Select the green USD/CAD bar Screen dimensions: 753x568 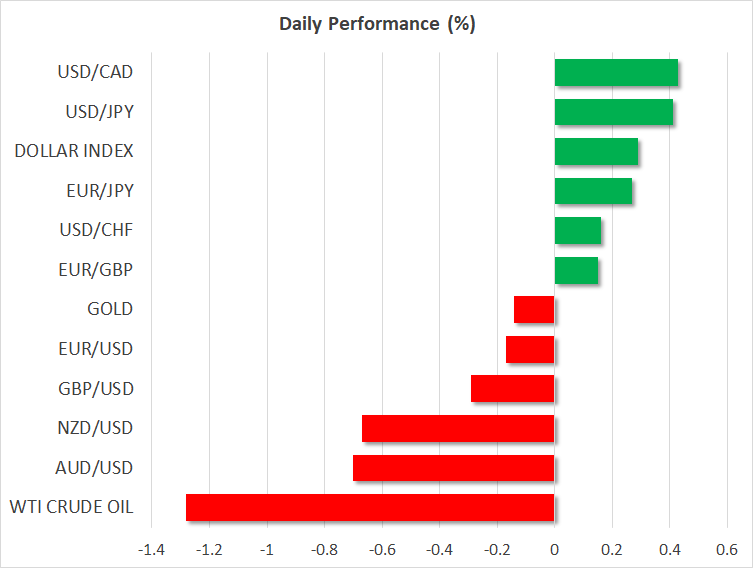[616, 73]
